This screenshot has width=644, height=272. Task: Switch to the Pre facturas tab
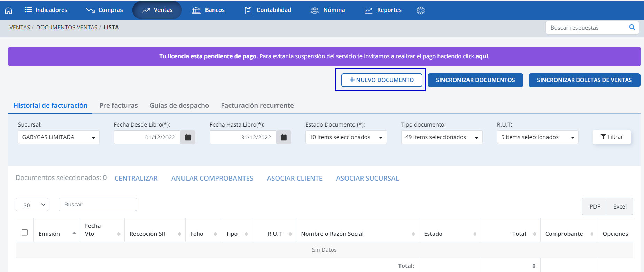point(118,105)
